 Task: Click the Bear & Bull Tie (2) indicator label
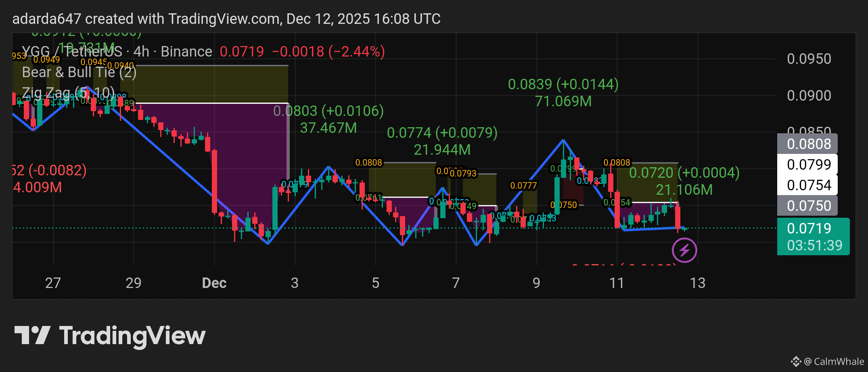point(79,72)
